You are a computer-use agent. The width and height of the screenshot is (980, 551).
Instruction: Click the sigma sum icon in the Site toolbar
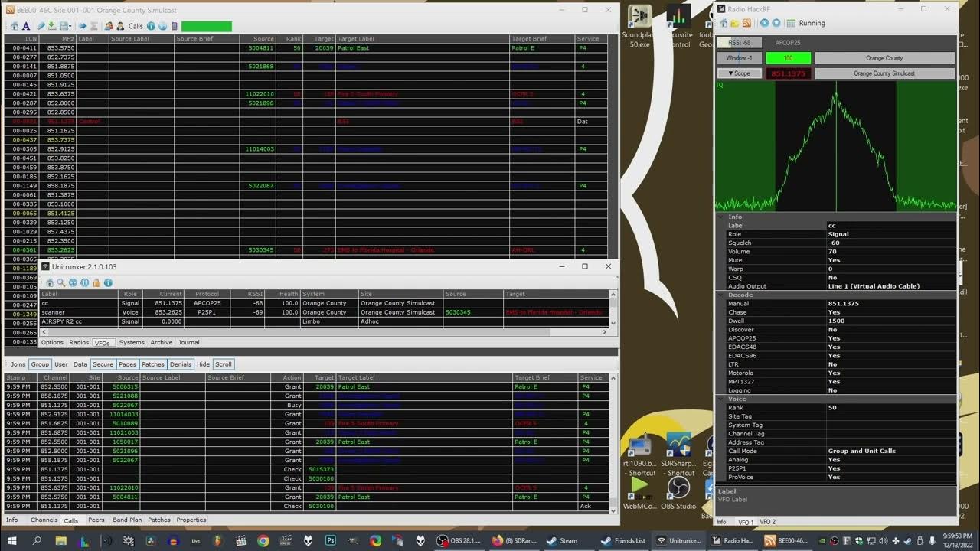point(93,26)
